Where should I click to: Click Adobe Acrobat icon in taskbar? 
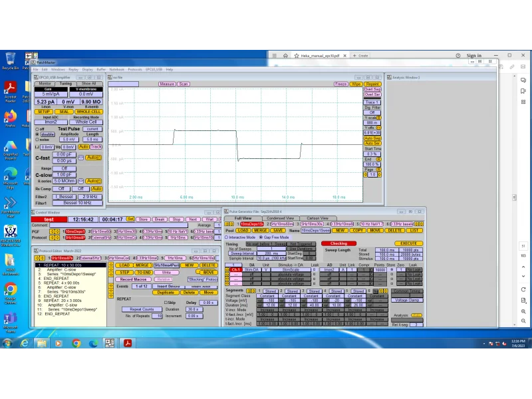(126, 343)
